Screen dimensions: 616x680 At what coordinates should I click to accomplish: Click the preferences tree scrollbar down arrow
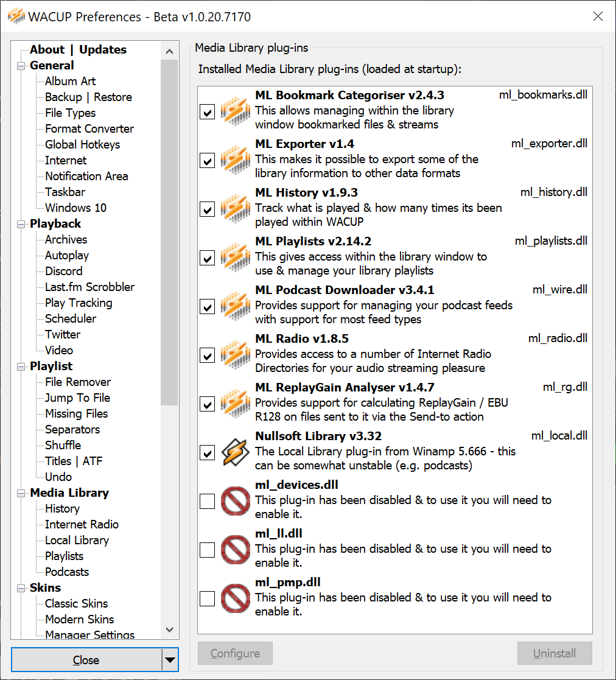pos(169,629)
